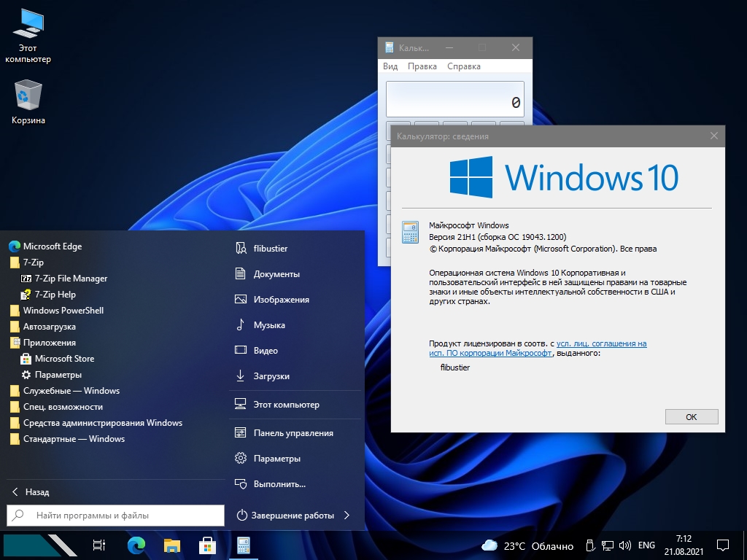The height and width of the screenshot is (560, 747).
Task: Open the Панель управления control panel item
Action: coord(293,433)
